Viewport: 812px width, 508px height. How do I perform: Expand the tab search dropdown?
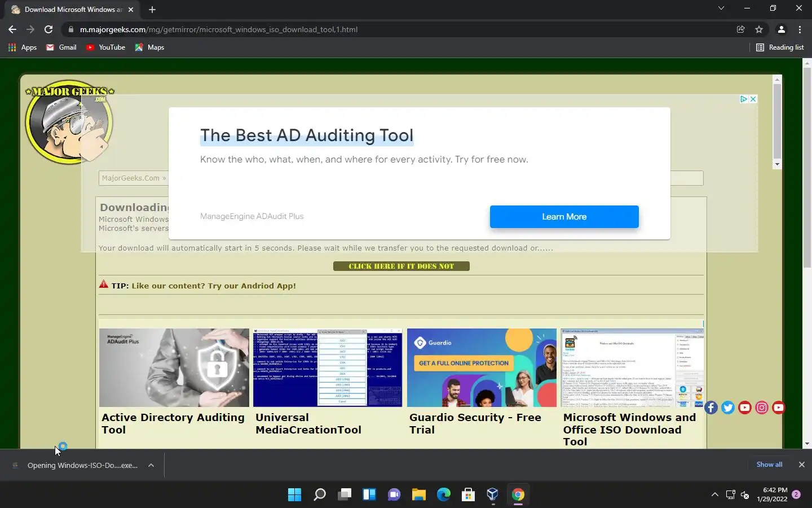tap(721, 8)
